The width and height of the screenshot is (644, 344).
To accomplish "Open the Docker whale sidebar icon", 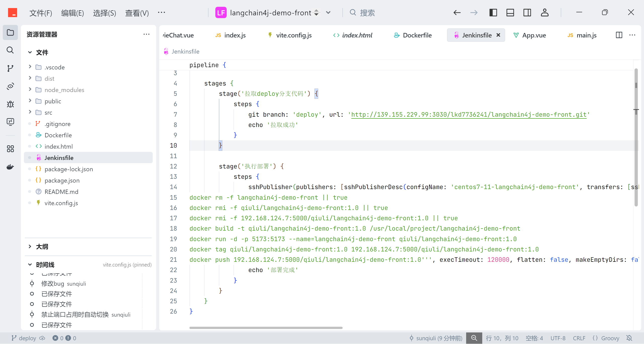I will click(10, 167).
